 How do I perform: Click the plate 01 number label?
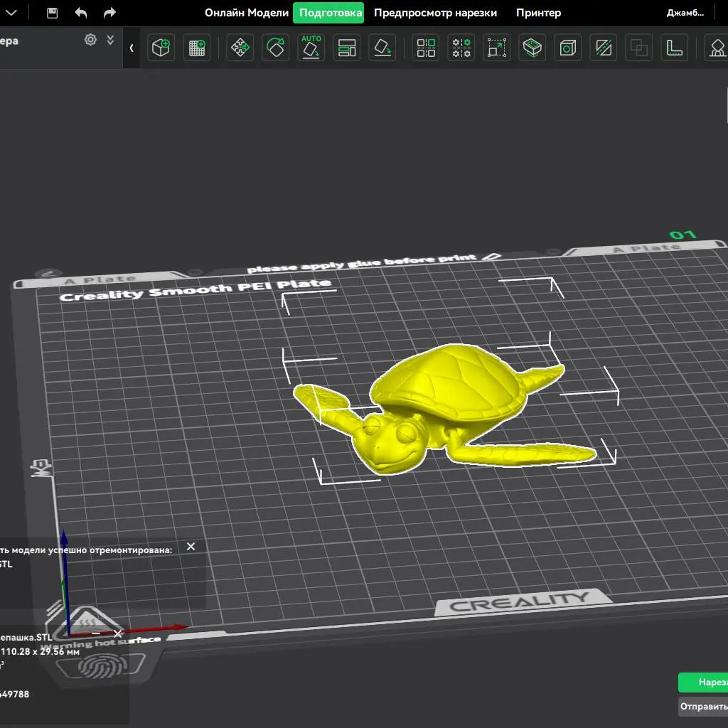[x=682, y=235]
